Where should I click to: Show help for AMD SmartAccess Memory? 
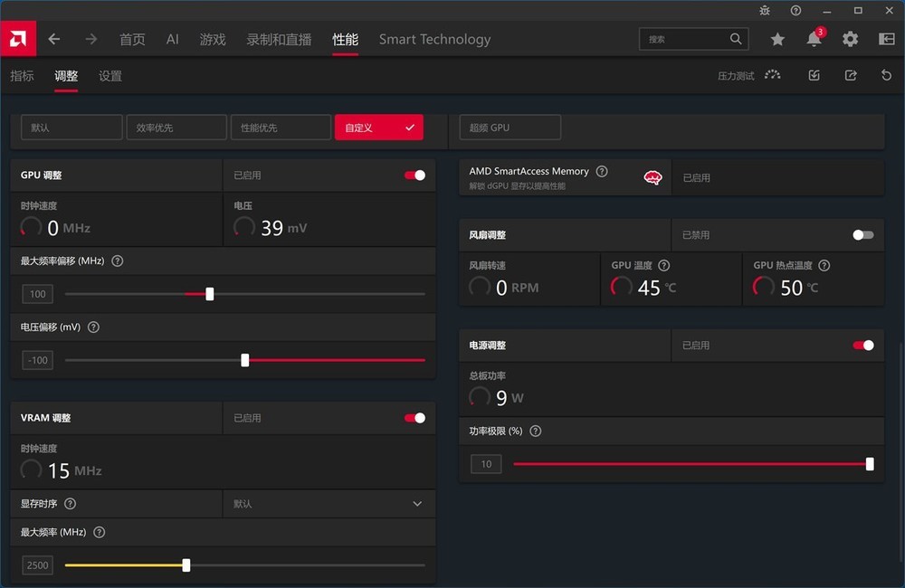(x=602, y=171)
